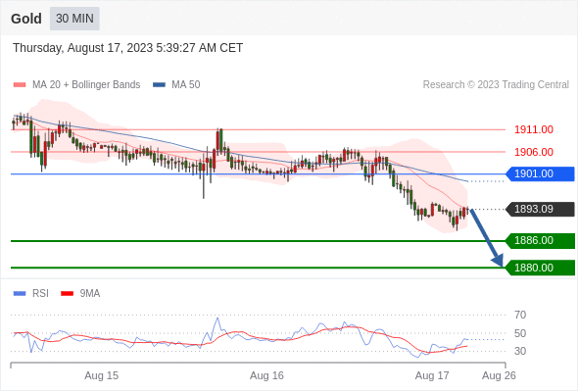This screenshot has height=392, width=578.
Task: Select the 1911.00 resistance price label
Action: (534, 129)
